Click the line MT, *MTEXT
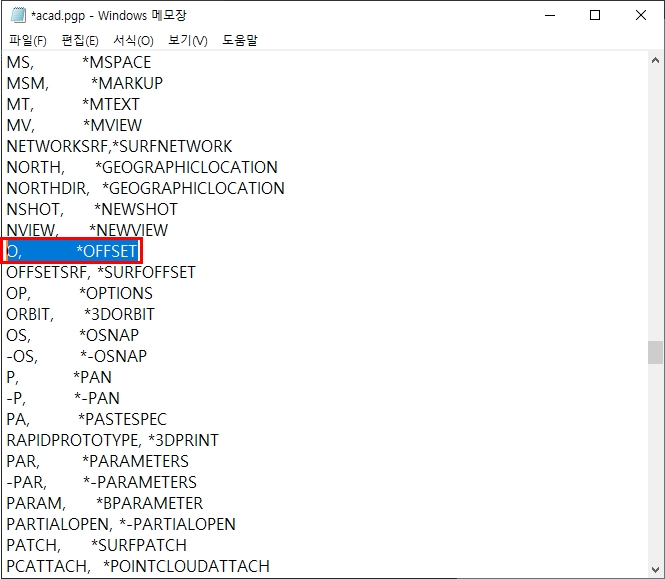The height and width of the screenshot is (579, 665). pyautogui.click(x=73, y=104)
